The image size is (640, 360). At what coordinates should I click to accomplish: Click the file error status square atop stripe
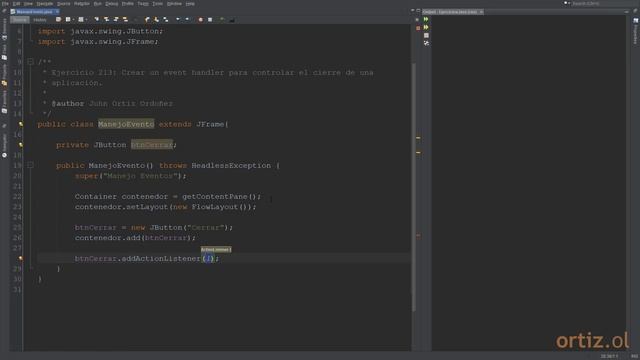[x=418, y=28]
